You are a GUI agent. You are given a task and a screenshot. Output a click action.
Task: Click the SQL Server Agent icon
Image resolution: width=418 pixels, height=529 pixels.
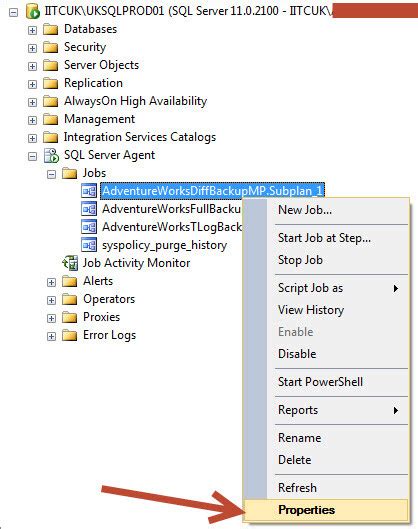[51, 156]
